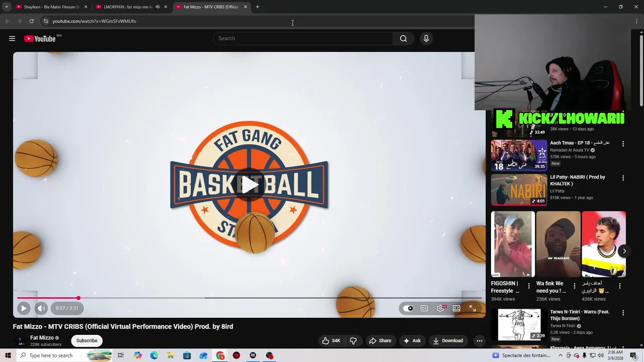Image resolution: width=644 pixels, height=362 pixels.
Task: Click the Ask button
Action: coord(412,340)
